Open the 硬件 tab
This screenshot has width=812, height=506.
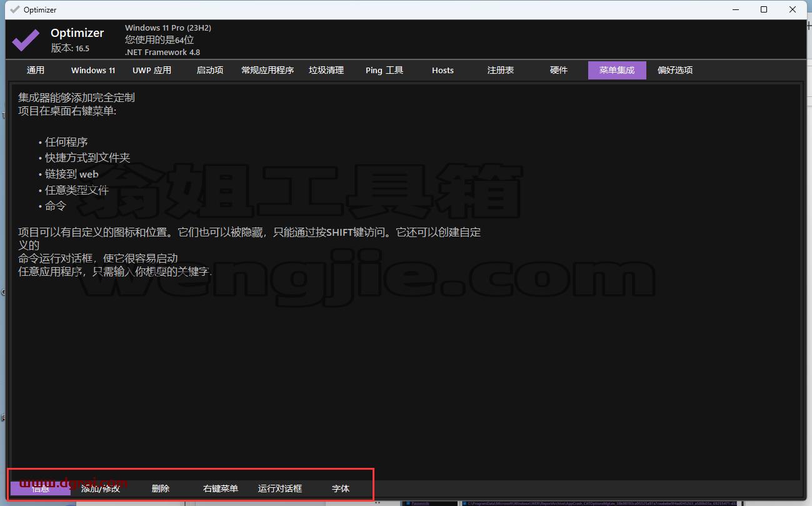(x=559, y=70)
